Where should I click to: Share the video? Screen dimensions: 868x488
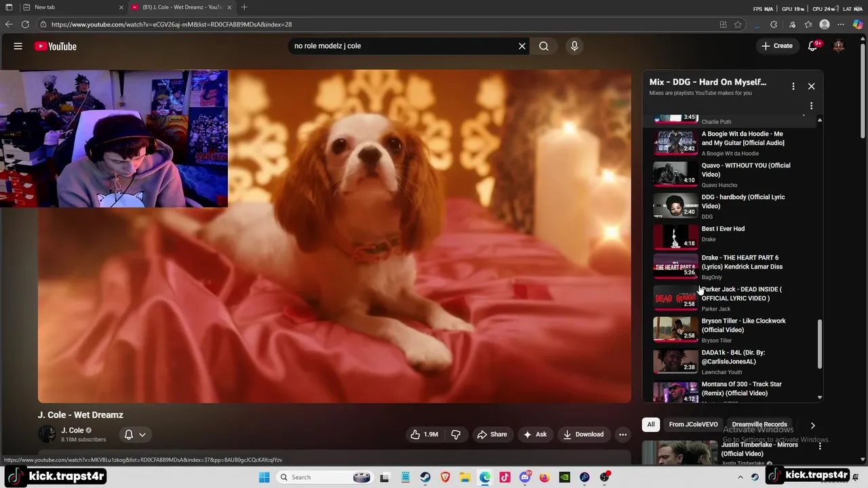click(492, 434)
